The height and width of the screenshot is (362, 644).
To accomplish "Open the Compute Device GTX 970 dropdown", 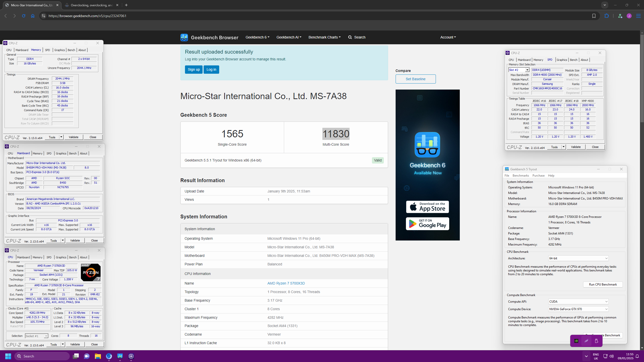I will click(x=578, y=309).
